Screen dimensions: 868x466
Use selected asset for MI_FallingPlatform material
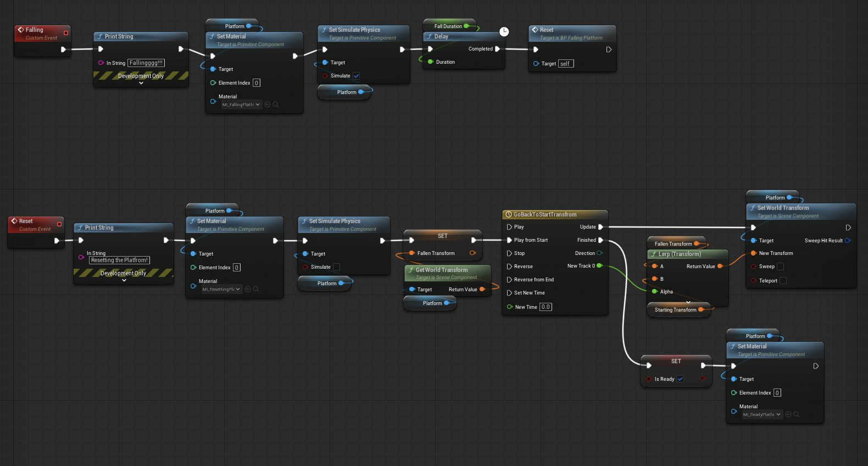[268, 104]
